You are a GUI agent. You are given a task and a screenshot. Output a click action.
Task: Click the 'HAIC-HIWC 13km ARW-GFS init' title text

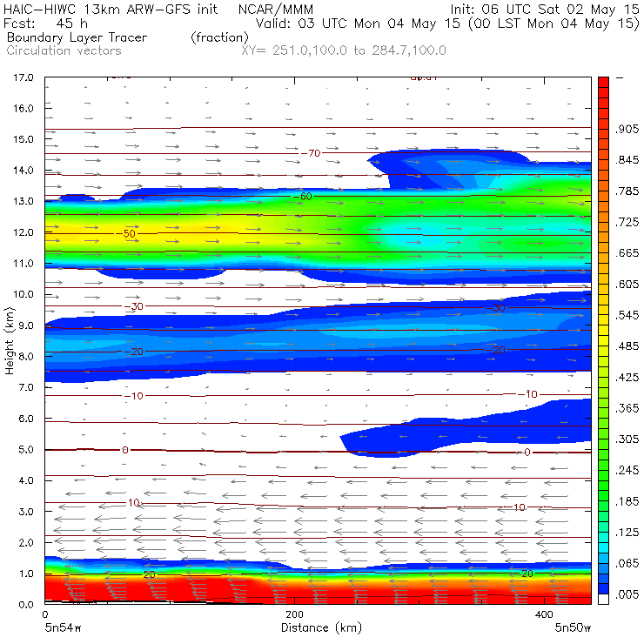pos(111,9)
